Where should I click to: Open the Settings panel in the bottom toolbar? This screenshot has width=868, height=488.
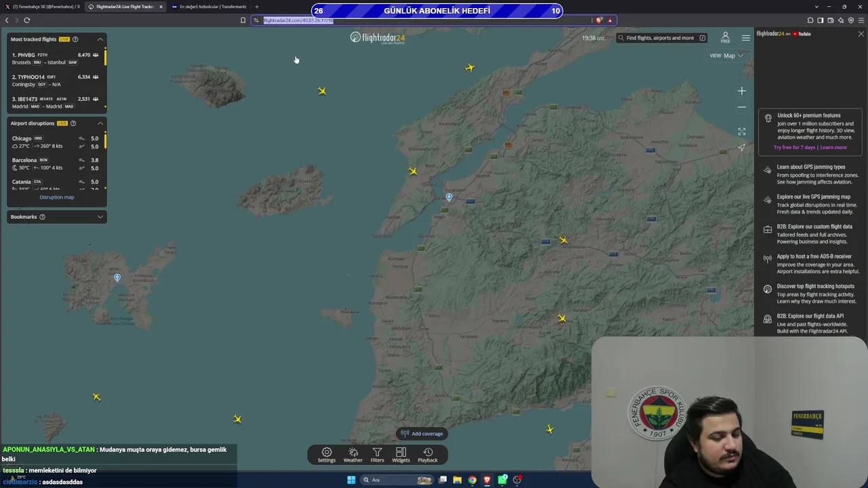tap(326, 455)
